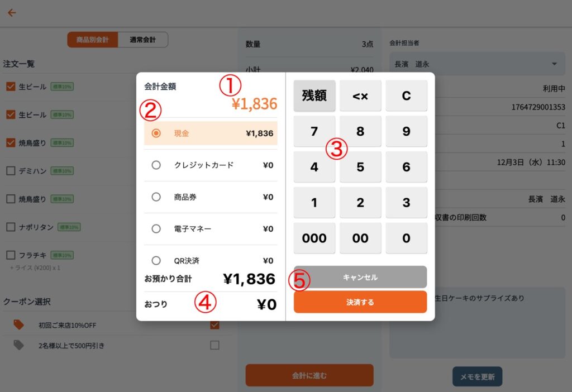The image size is (572, 392).
Task: Check the デミハン order item checkbox
Action: pos(10,171)
